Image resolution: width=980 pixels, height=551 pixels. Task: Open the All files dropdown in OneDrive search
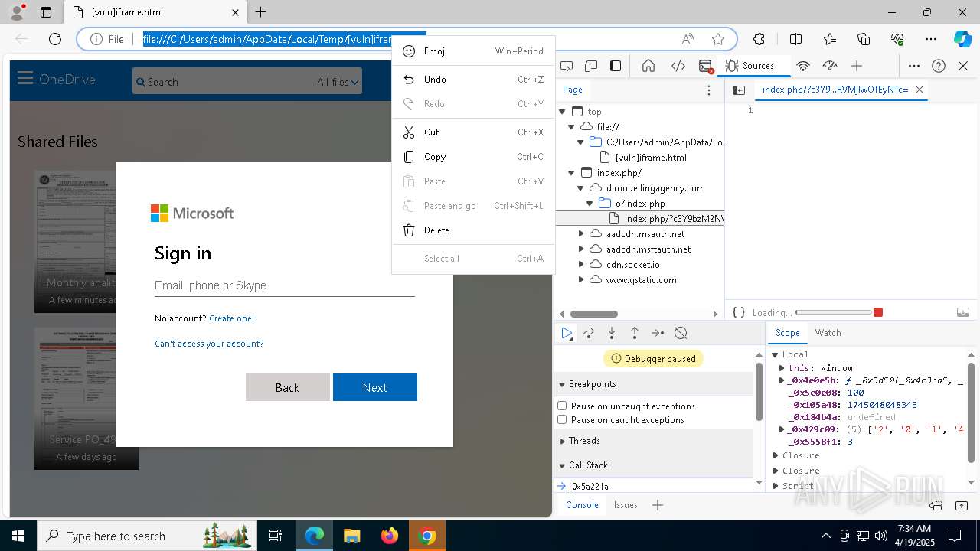338,82
